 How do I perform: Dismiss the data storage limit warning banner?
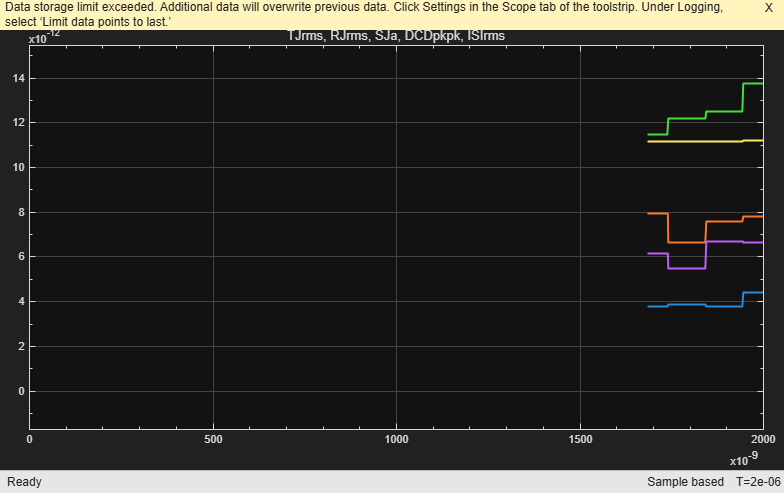click(768, 8)
